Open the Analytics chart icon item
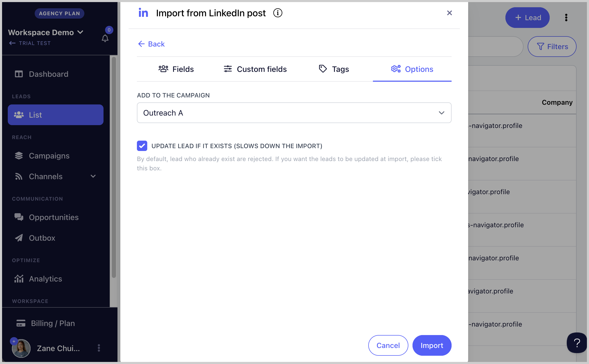Image resolution: width=589 pixels, height=364 pixels. tap(19, 279)
